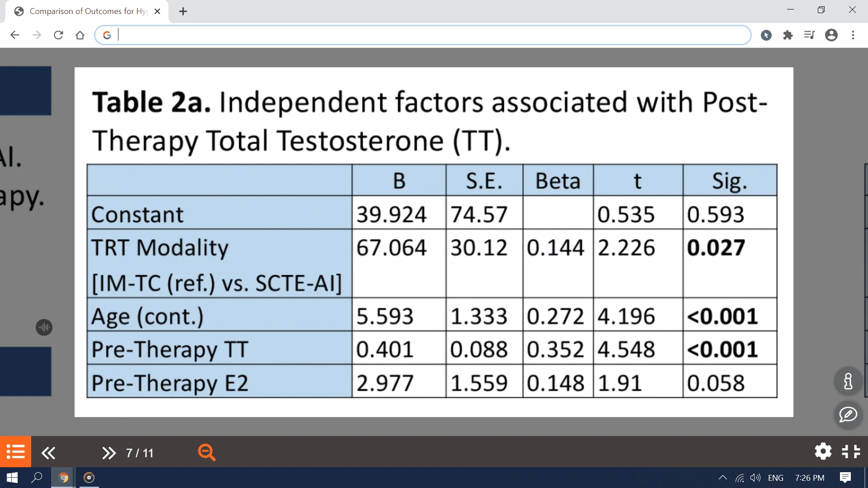868x488 pixels.
Task: Go back to the previous page
Action: pos(15,35)
